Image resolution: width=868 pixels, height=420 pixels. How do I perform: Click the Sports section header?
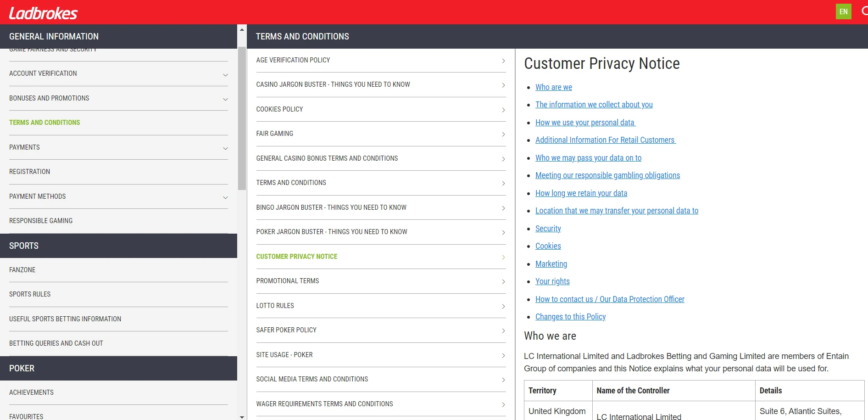(118, 246)
